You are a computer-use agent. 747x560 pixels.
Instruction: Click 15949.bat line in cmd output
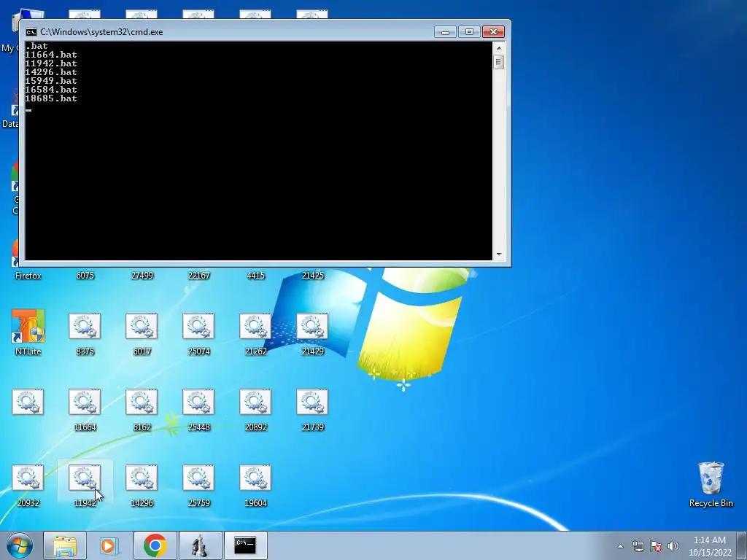(51, 81)
